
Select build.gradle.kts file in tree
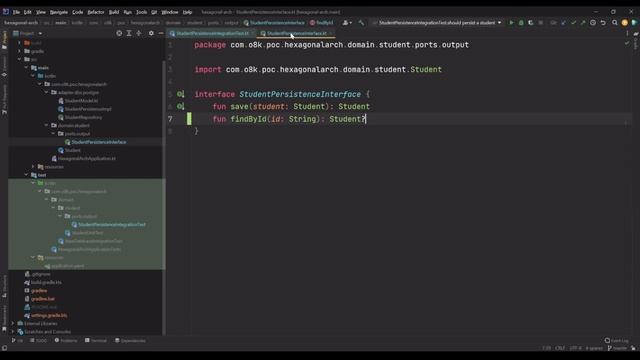tap(46, 282)
